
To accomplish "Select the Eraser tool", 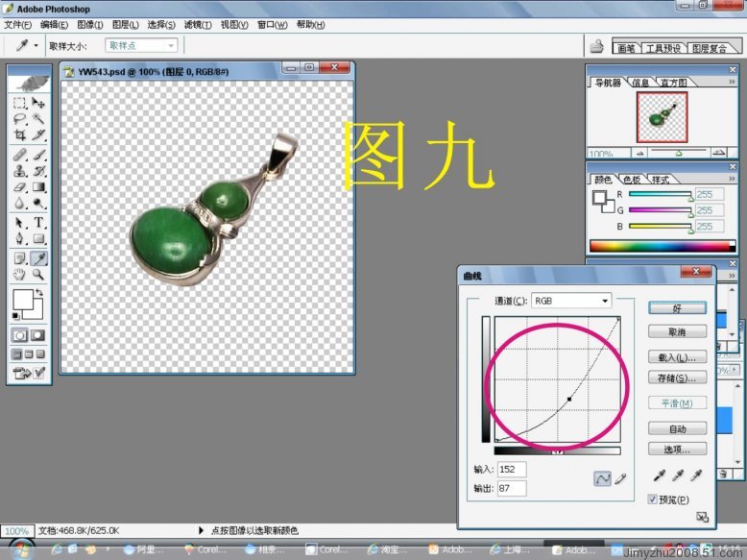I will 19,186.
